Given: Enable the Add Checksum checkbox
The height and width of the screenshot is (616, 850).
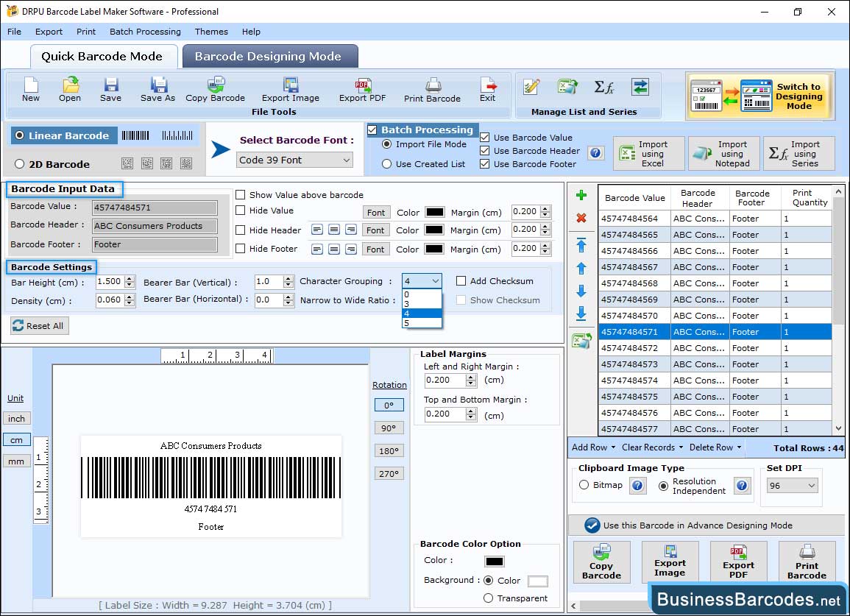Looking at the screenshot, I should click(461, 281).
